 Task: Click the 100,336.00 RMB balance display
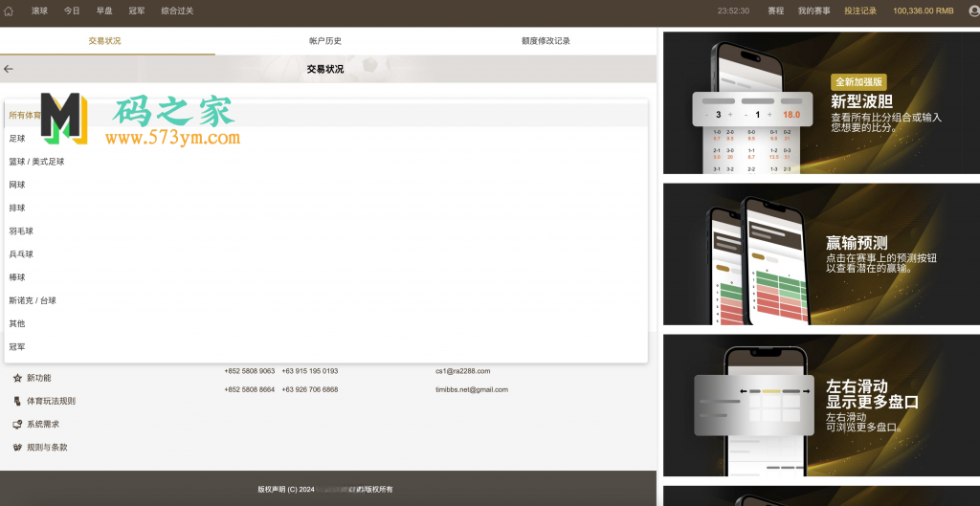(923, 11)
